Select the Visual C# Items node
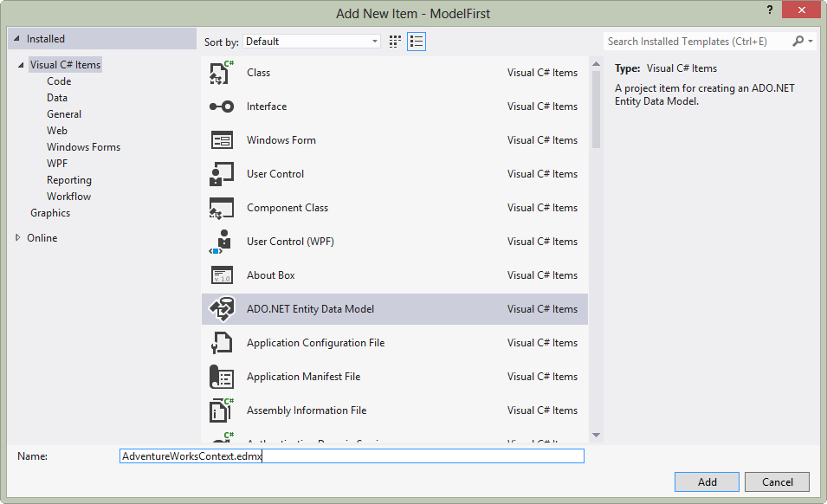This screenshot has width=827, height=504. pos(65,65)
